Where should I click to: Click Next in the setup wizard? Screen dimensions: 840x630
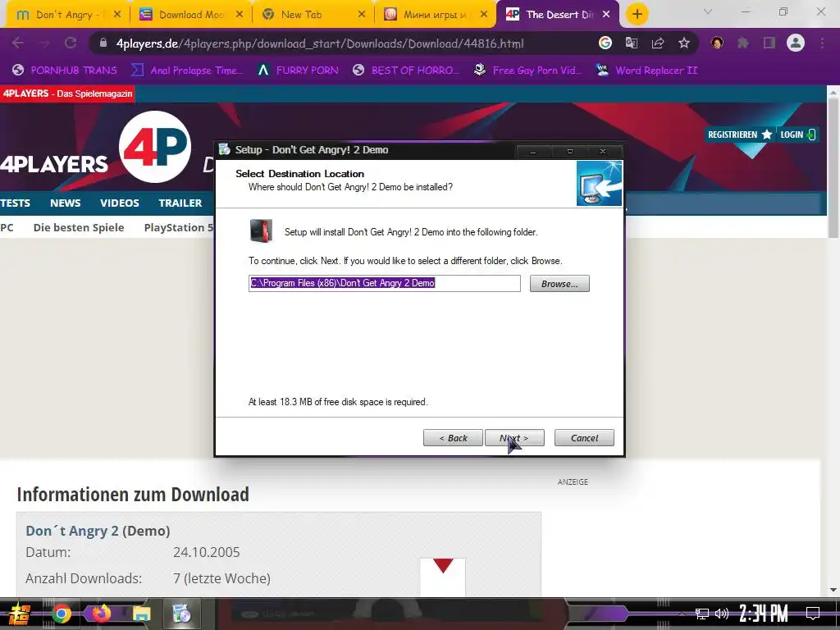[x=514, y=438]
